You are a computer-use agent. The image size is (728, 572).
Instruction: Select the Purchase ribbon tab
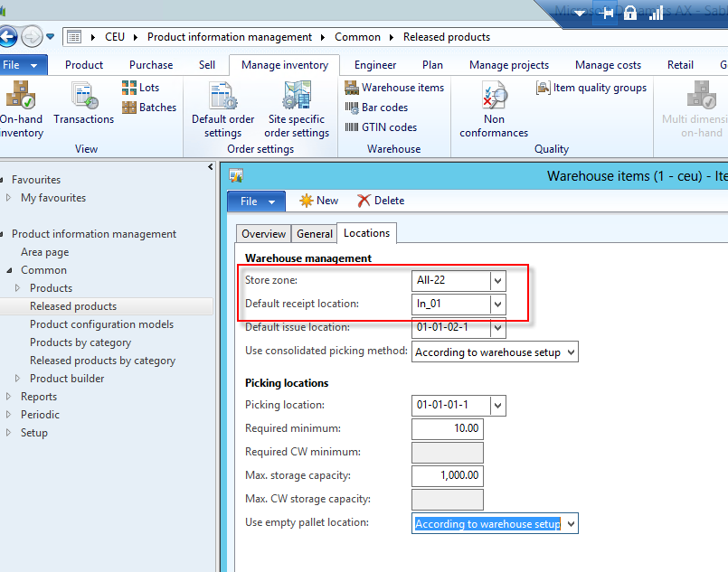point(151,65)
